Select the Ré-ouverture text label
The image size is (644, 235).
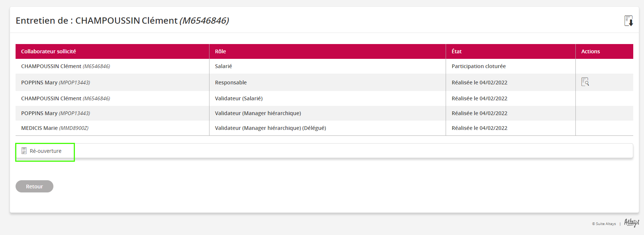tap(46, 151)
